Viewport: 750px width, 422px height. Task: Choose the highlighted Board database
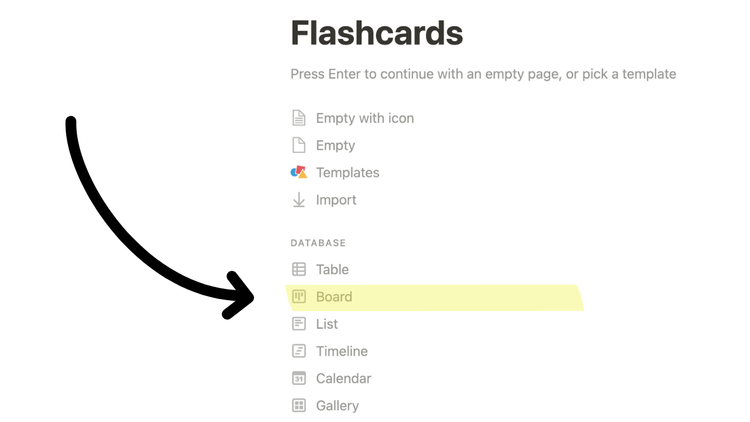click(334, 297)
